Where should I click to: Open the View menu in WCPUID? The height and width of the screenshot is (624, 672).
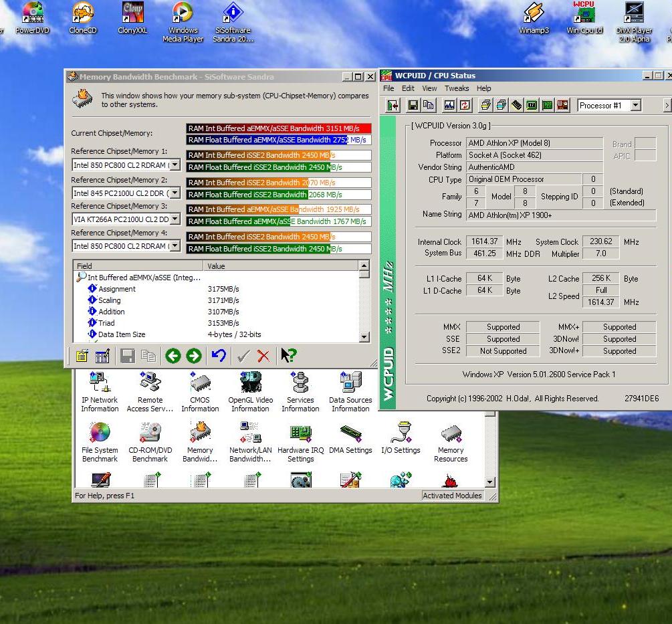point(429,88)
